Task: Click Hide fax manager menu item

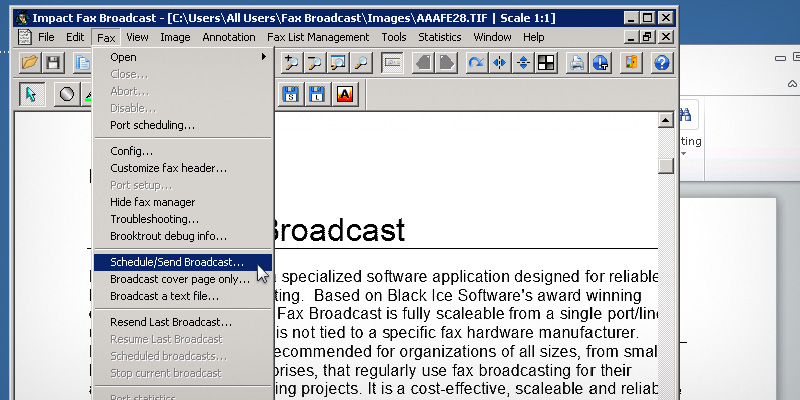Action: click(151, 202)
